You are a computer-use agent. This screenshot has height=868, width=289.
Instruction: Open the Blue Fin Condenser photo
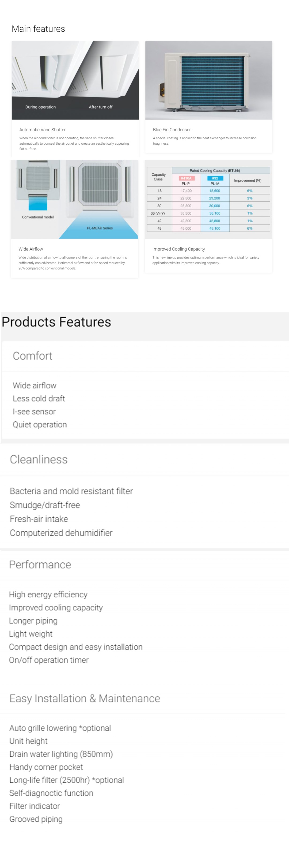[209, 80]
